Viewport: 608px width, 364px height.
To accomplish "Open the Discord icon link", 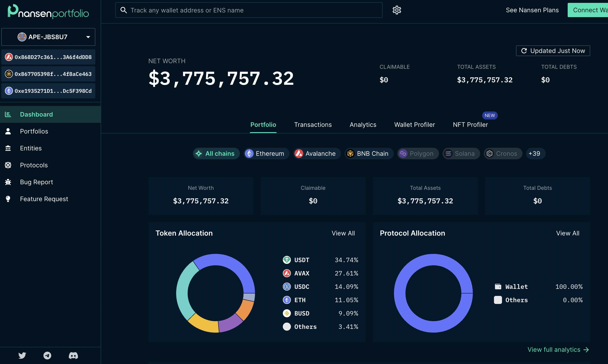I will pos(73,355).
